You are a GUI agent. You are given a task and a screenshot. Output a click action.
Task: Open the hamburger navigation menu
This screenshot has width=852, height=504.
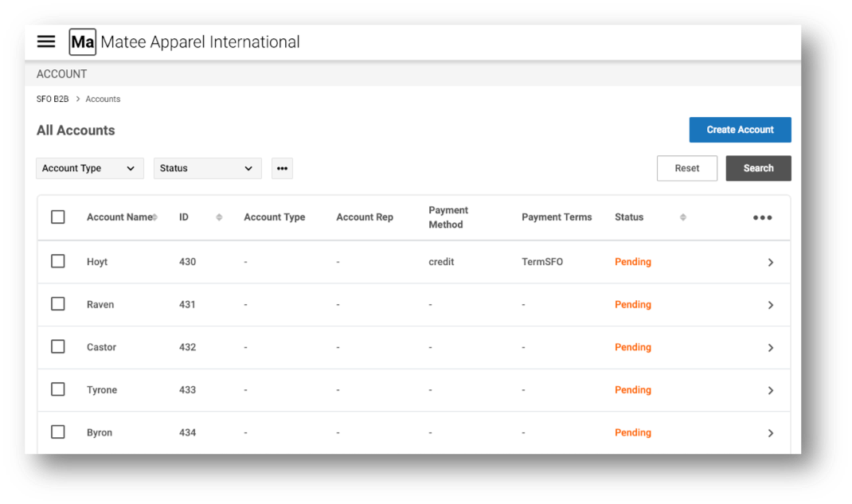click(46, 42)
